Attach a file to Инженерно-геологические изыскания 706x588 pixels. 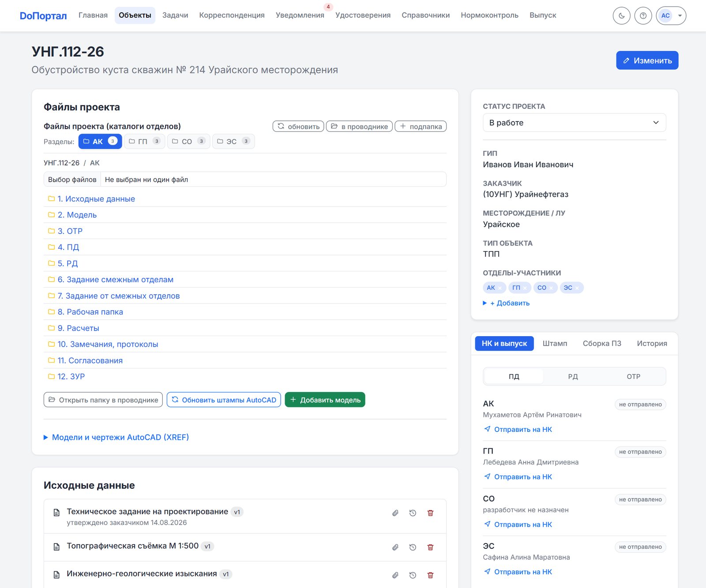pyautogui.click(x=395, y=575)
